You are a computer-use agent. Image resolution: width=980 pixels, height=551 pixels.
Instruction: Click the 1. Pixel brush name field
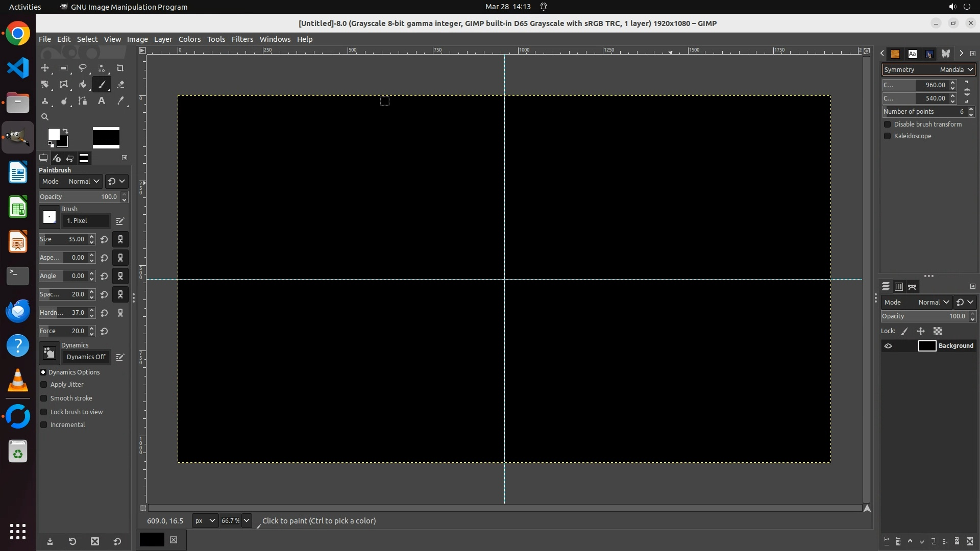[86, 221]
